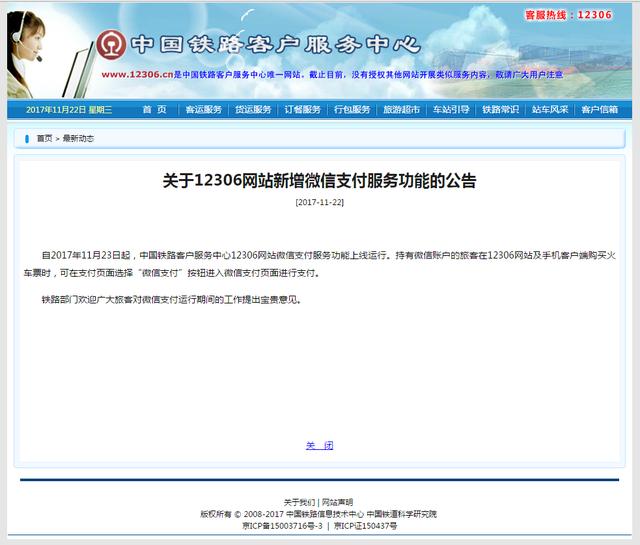Select the 站车风采 menu item
This screenshot has height=545, width=640.
click(550, 109)
